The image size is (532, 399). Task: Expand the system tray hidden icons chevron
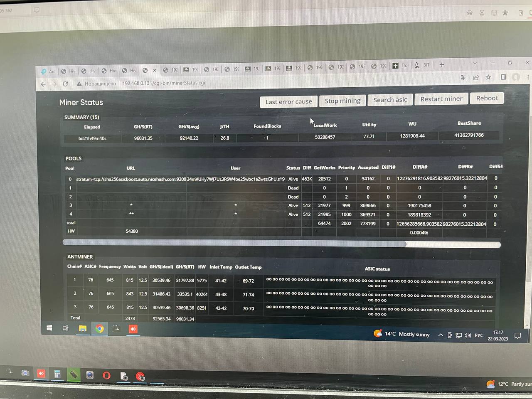coord(441,335)
